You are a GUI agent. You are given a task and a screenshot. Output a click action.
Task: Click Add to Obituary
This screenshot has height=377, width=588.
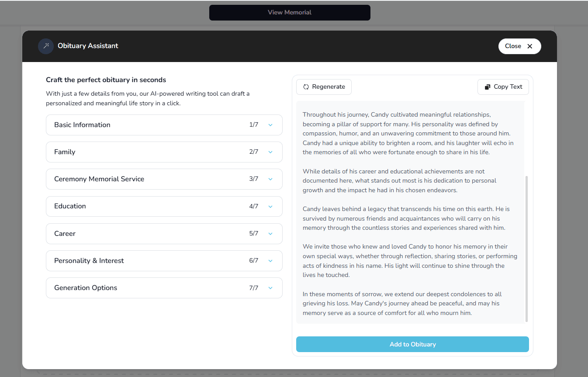point(412,344)
